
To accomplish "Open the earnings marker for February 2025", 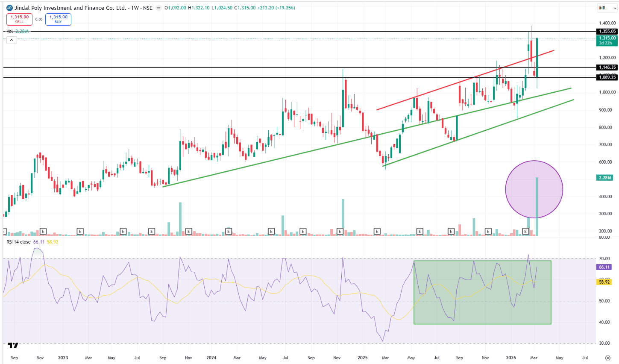I will (x=377, y=232).
